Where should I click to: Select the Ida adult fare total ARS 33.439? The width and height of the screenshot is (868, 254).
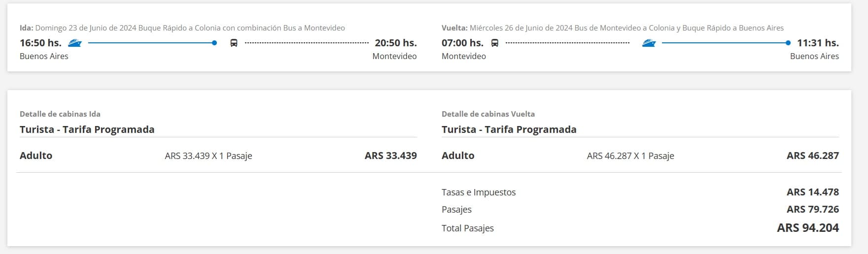390,156
